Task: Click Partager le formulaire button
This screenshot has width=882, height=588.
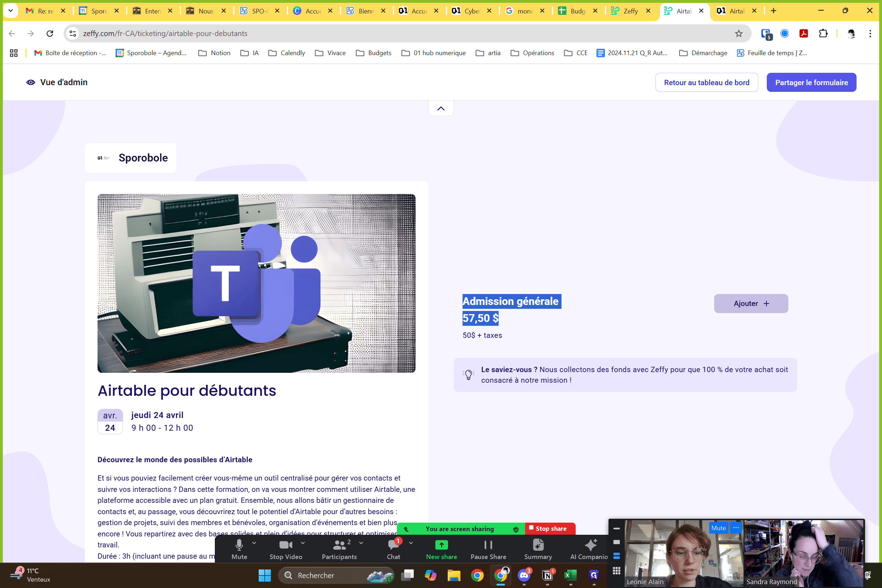Action: 811,82
